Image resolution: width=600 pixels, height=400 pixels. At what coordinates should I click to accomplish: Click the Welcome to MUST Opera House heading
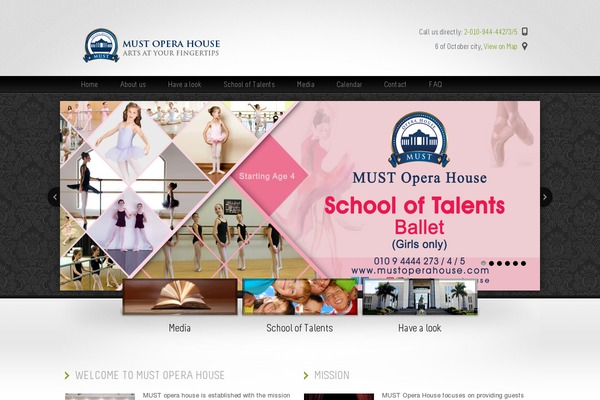click(x=150, y=375)
